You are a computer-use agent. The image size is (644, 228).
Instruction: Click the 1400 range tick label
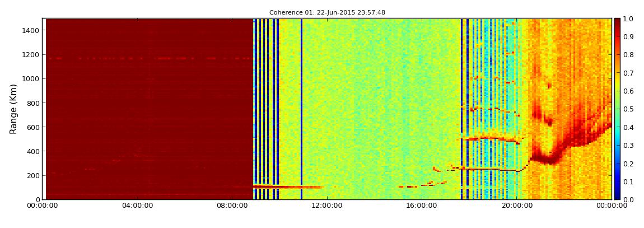[30, 30]
